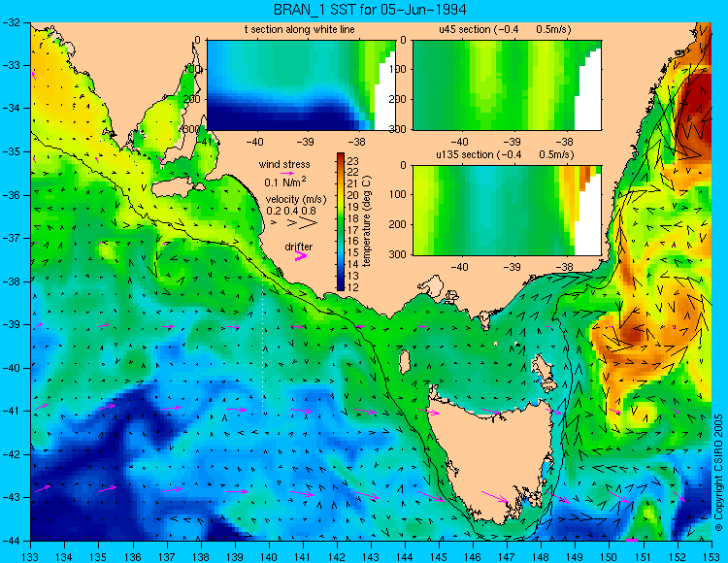Click the 'wind stress' legend label
The width and height of the screenshot is (728, 563).
tap(284, 164)
